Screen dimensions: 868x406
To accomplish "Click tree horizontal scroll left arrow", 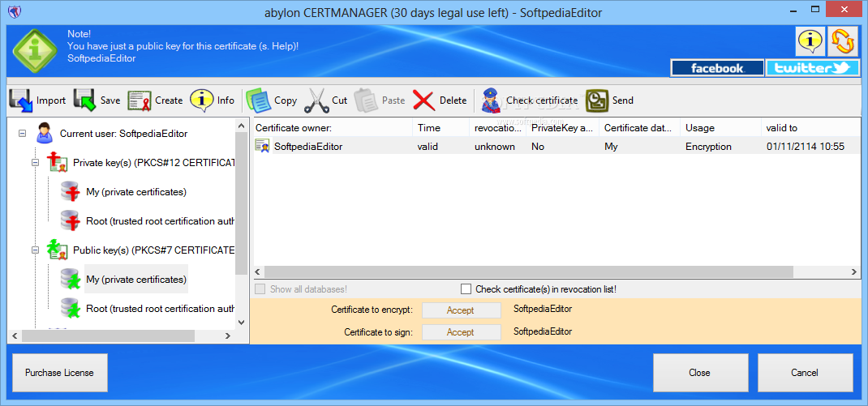I will (x=15, y=335).
